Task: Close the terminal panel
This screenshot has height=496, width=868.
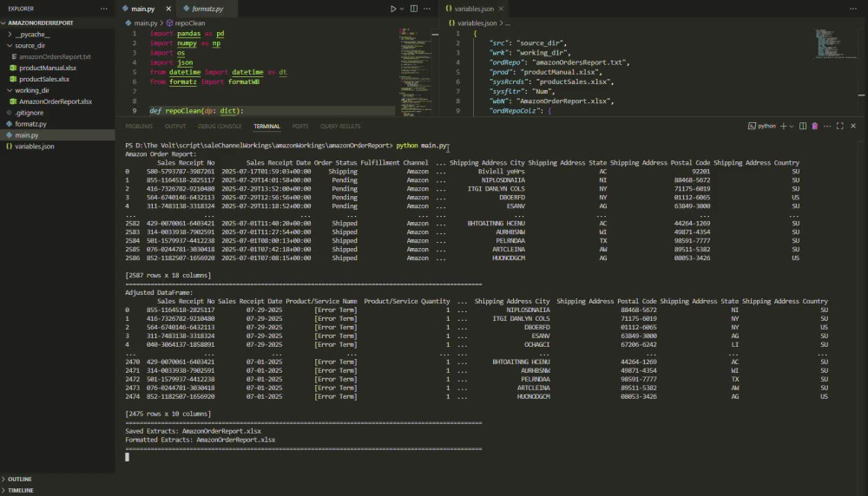Action: tap(853, 126)
